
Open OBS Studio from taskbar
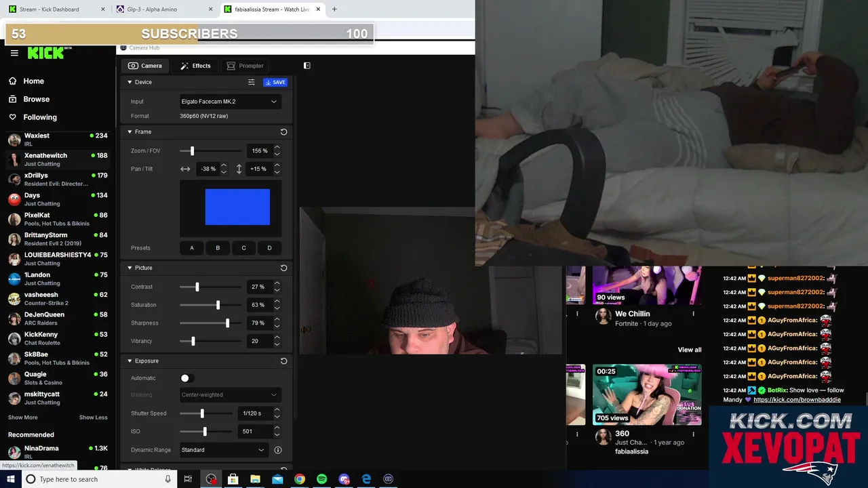[x=211, y=479]
